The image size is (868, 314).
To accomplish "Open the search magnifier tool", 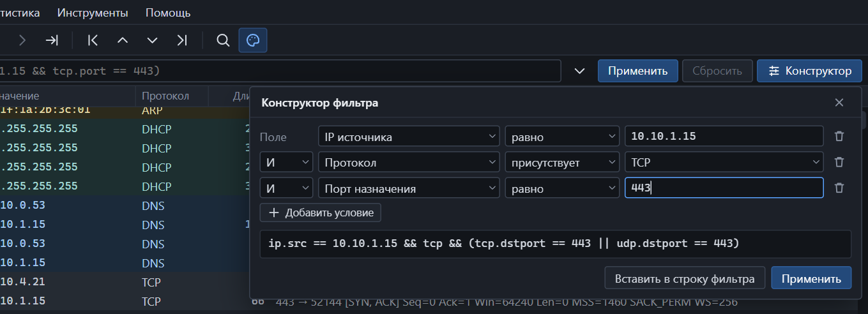I will (x=223, y=40).
